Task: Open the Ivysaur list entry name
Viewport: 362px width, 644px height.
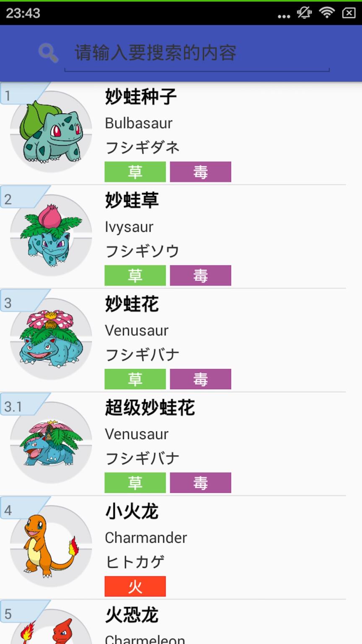Action: 129,227
